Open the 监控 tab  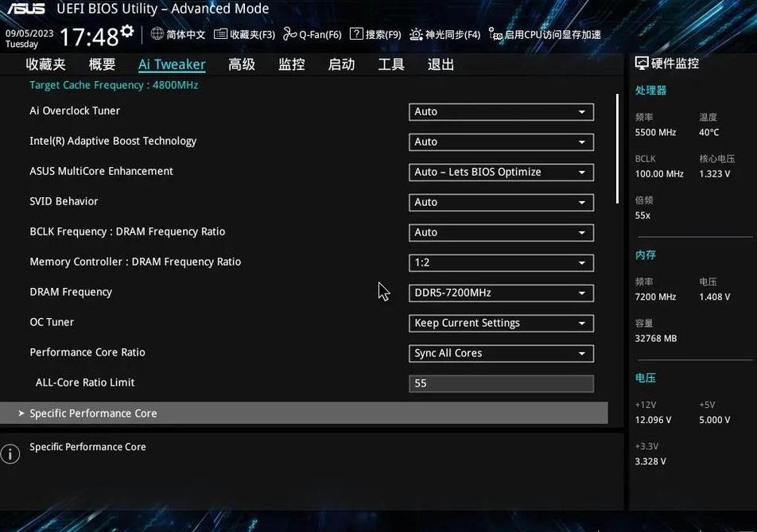[x=291, y=64]
